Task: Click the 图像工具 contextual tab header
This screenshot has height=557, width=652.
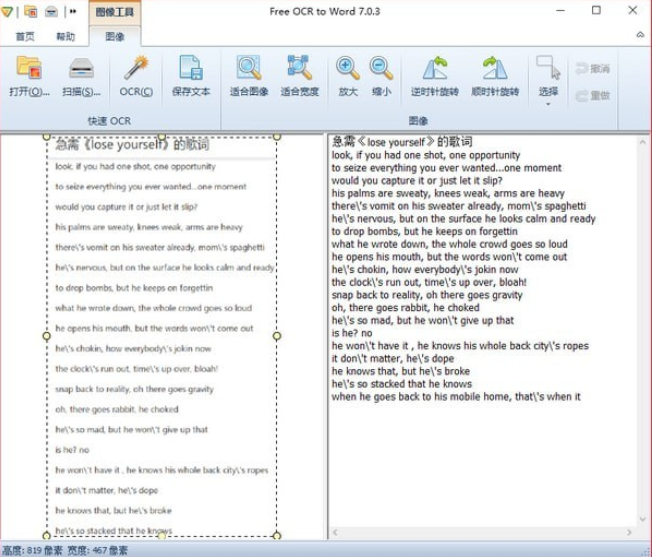Action: 115,12
